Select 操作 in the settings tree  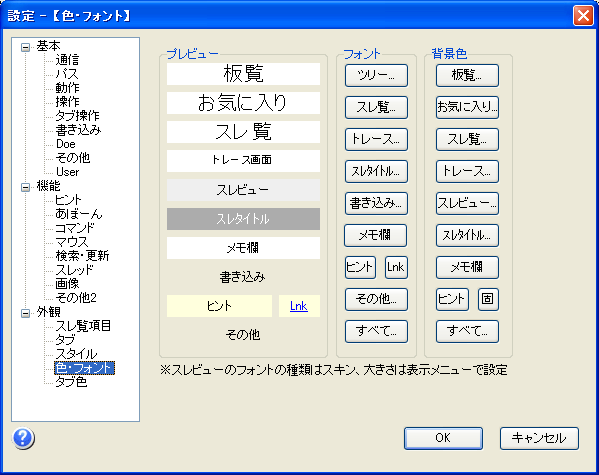(x=67, y=102)
